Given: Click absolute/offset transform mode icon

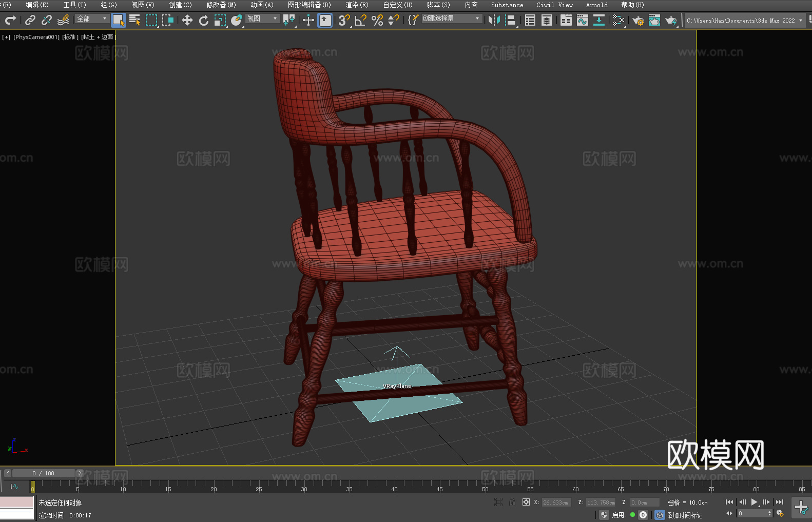Looking at the screenshot, I should (526, 502).
